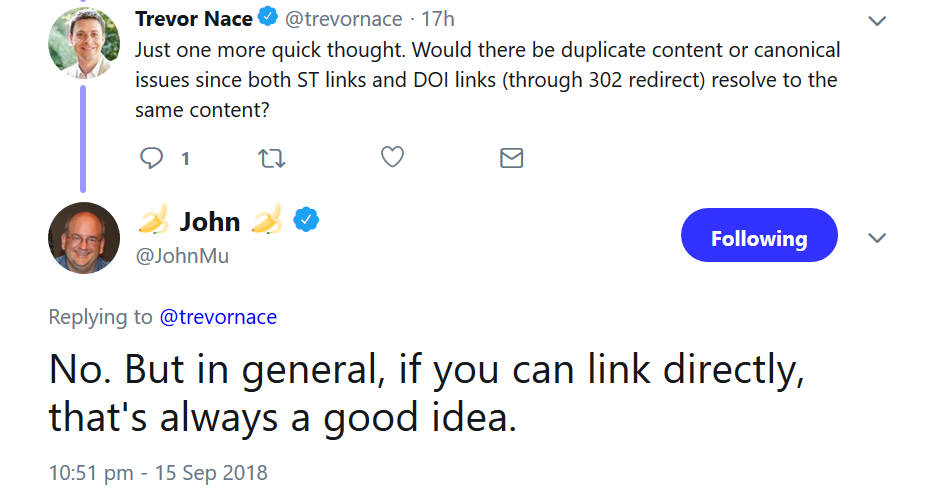Like Trevor Nace's tweet with heart icon
The width and height of the screenshot is (937, 490).
click(392, 158)
